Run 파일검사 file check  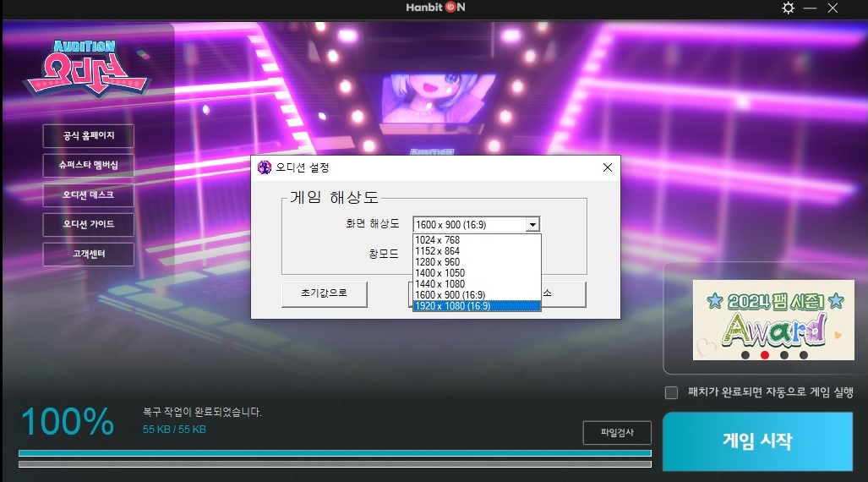click(x=617, y=433)
